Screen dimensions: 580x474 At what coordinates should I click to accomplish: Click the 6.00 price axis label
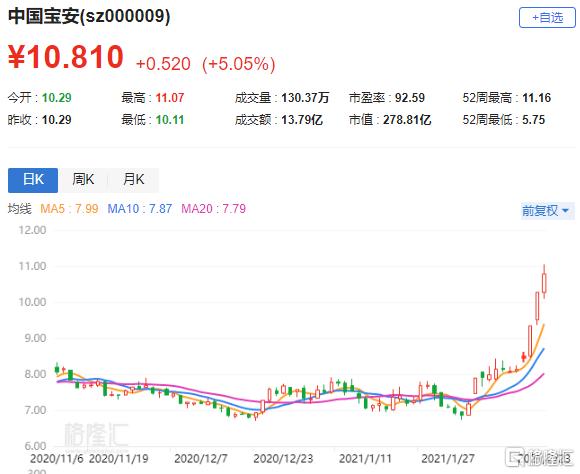(x=36, y=446)
